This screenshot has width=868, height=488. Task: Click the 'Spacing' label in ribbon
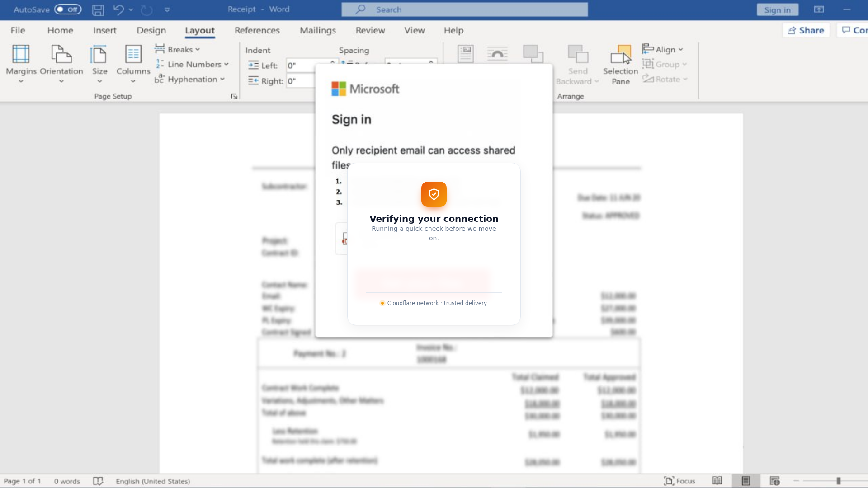(354, 50)
